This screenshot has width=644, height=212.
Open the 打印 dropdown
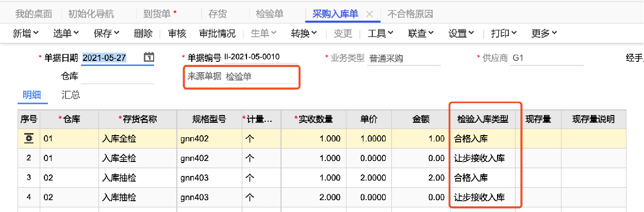(504, 34)
